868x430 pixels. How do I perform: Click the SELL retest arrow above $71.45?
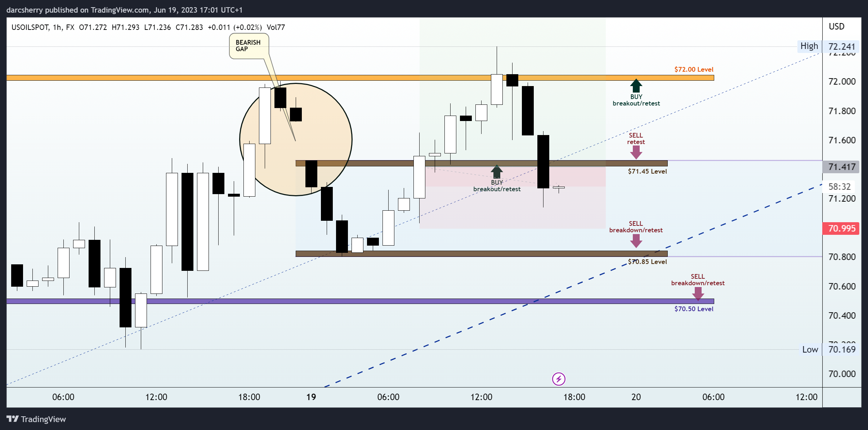click(636, 152)
